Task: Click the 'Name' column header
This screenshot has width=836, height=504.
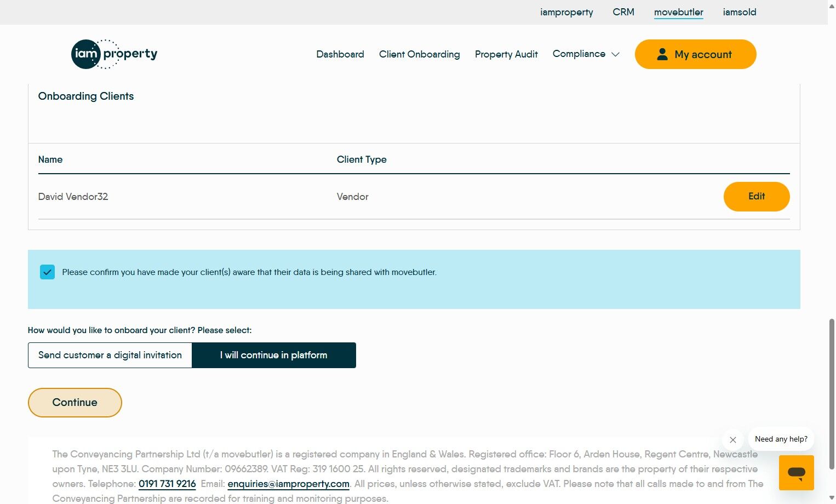Action: click(50, 159)
